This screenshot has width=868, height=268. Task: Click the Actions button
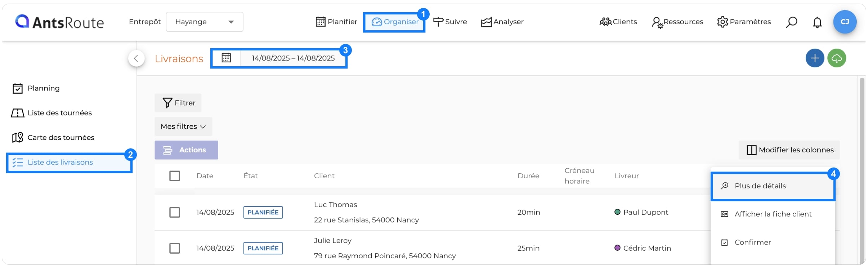click(186, 150)
